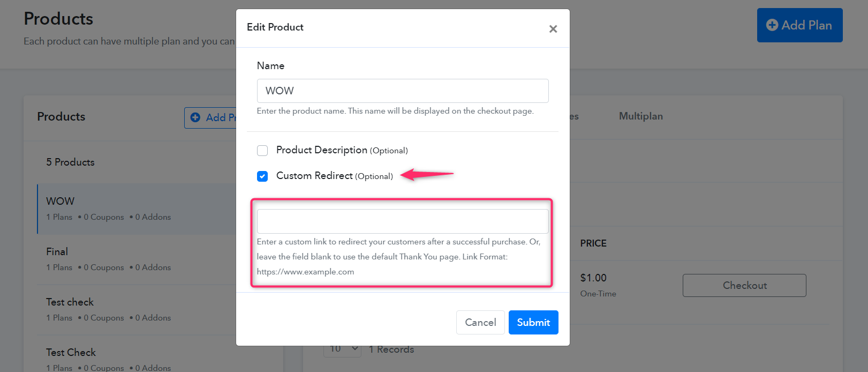
Task: Click the plus icon in Add Plan
Action: (x=772, y=25)
